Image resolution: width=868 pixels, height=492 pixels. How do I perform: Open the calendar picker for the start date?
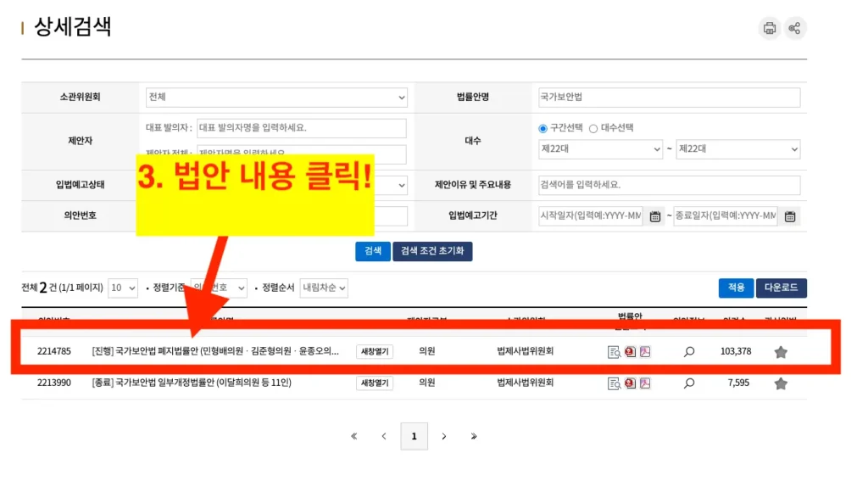coord(654,216)
